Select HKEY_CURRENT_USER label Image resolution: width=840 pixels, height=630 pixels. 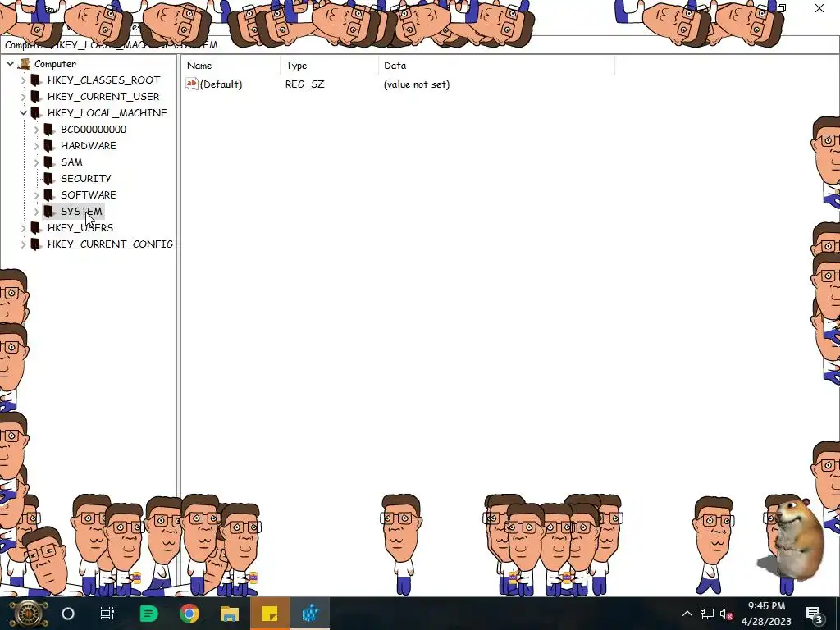[103, 97]
